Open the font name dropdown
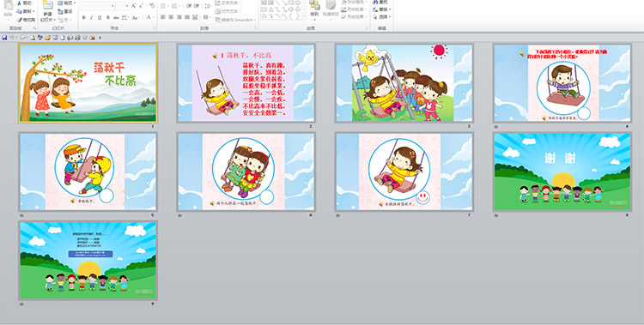The height and width of the screenshot is (325, 644). 112,6
